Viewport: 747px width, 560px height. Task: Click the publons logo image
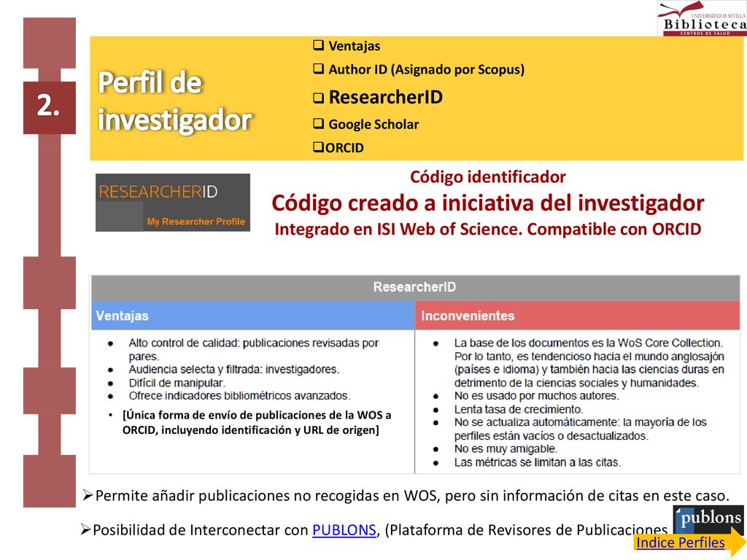(x=709, y=519)
